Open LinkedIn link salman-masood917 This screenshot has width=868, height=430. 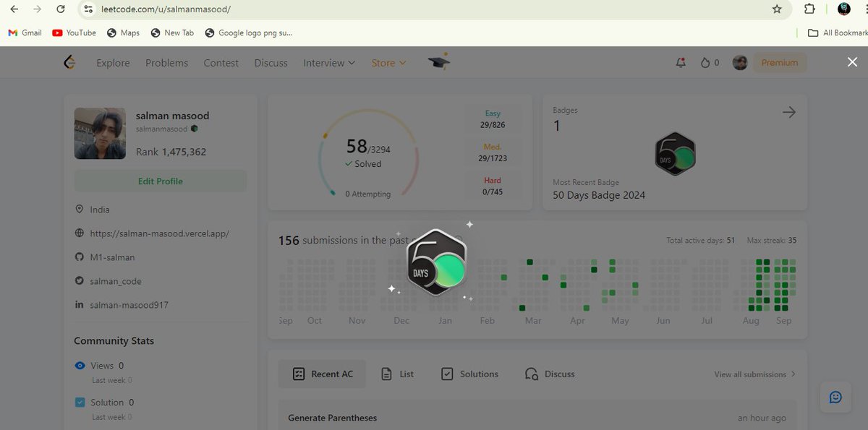pos(129,305)
